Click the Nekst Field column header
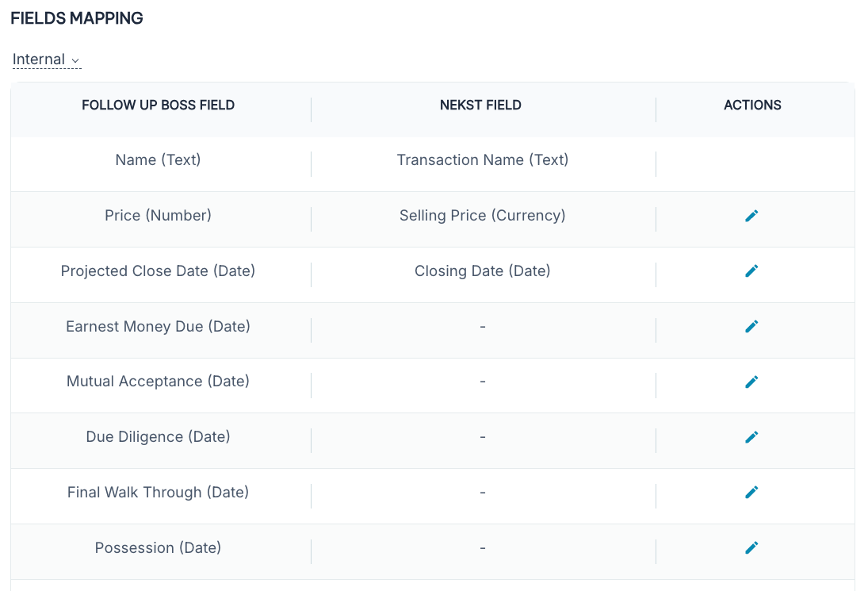Screen dimensions: 868x591 (x=480, y=105)
